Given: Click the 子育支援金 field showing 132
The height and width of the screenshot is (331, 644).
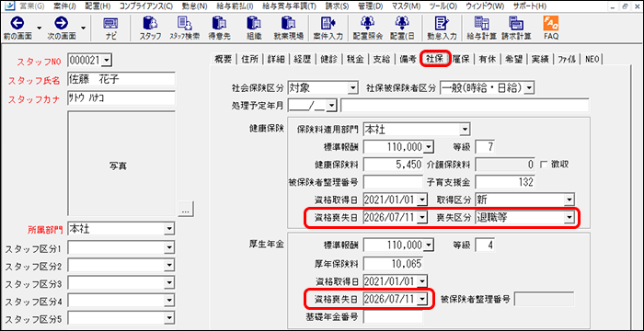Looking at the screenshot, I should tap(505, 182).
